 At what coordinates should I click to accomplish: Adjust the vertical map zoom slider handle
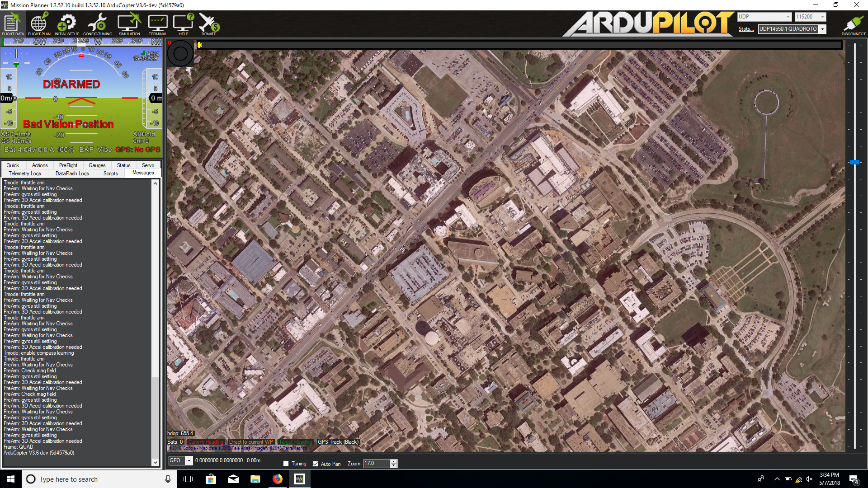(854, 162)
